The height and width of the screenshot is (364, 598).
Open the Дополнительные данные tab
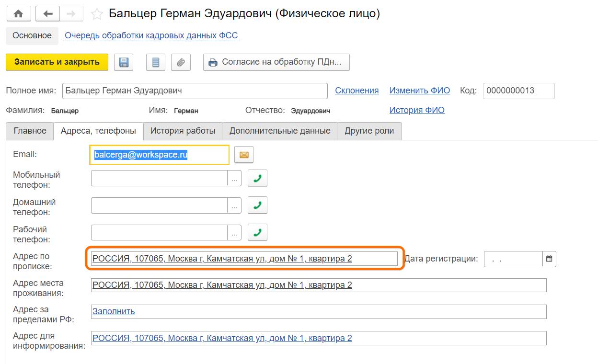pyautogui.click(x=280, y=131)
